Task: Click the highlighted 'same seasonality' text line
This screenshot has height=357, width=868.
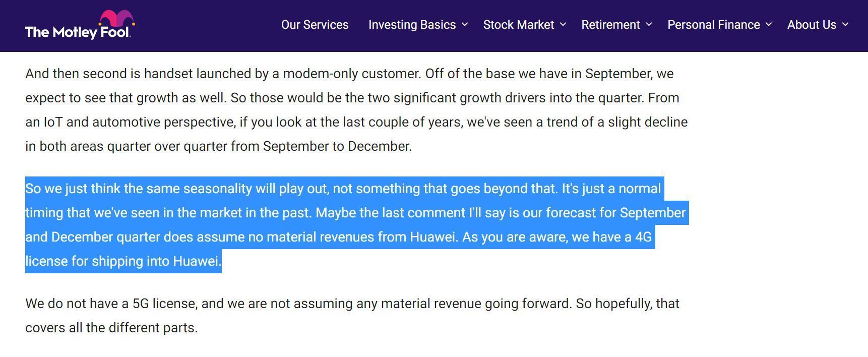Action: pos(343,189)
